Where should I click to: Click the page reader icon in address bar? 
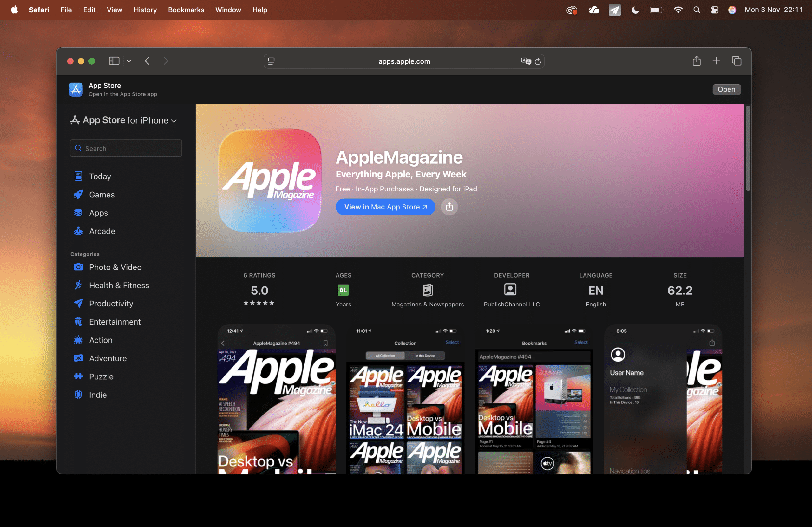click(271, 61)
